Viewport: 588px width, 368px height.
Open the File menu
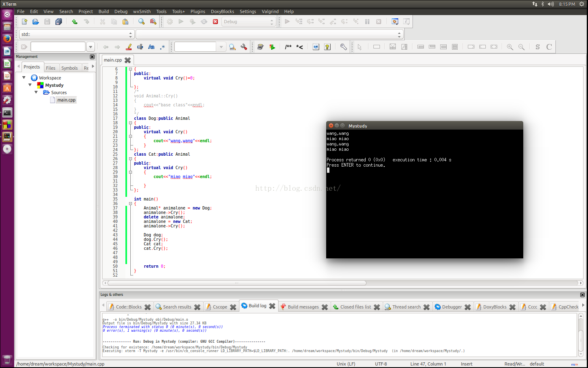[21, 11]
